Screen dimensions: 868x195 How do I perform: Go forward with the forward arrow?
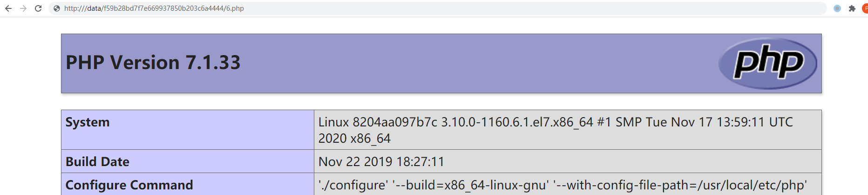coord(23,8)
